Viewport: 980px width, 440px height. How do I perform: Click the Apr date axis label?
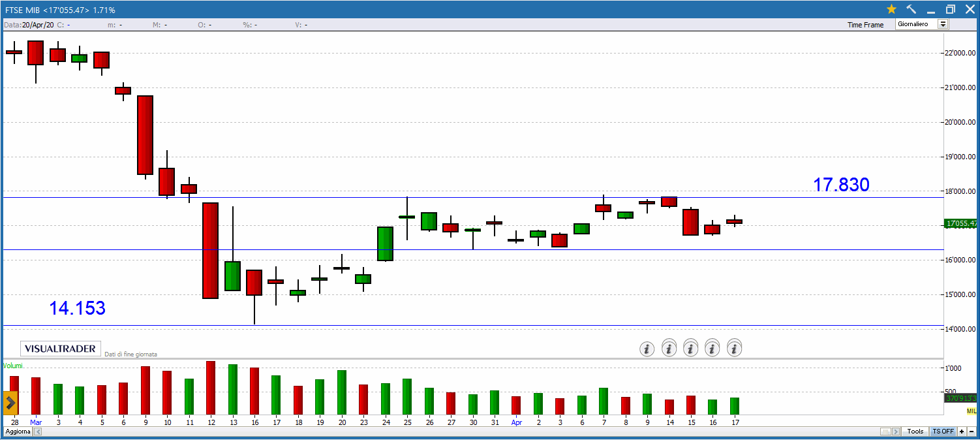coord(517,422)
